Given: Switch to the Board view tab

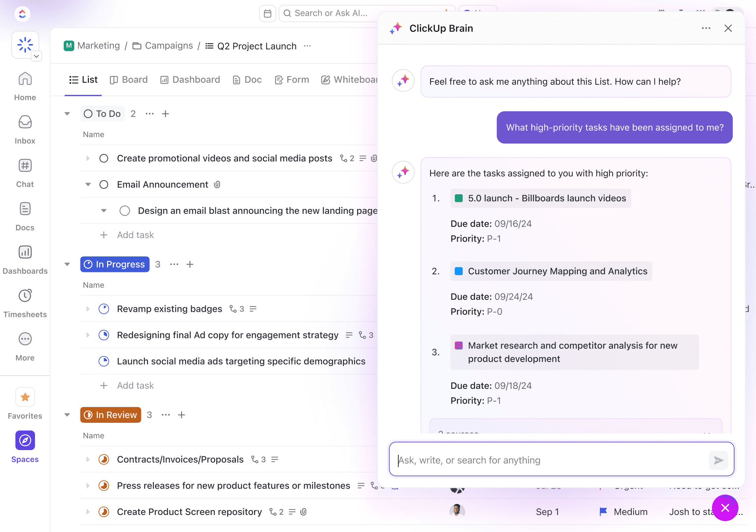Looking at the screenshot, I should point(129,80).
